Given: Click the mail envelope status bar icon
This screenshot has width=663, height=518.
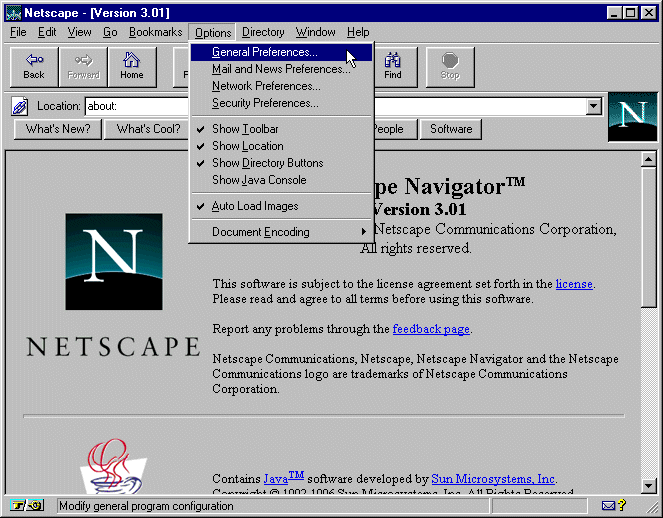Looking at the screenshot, I should point(608,505).
